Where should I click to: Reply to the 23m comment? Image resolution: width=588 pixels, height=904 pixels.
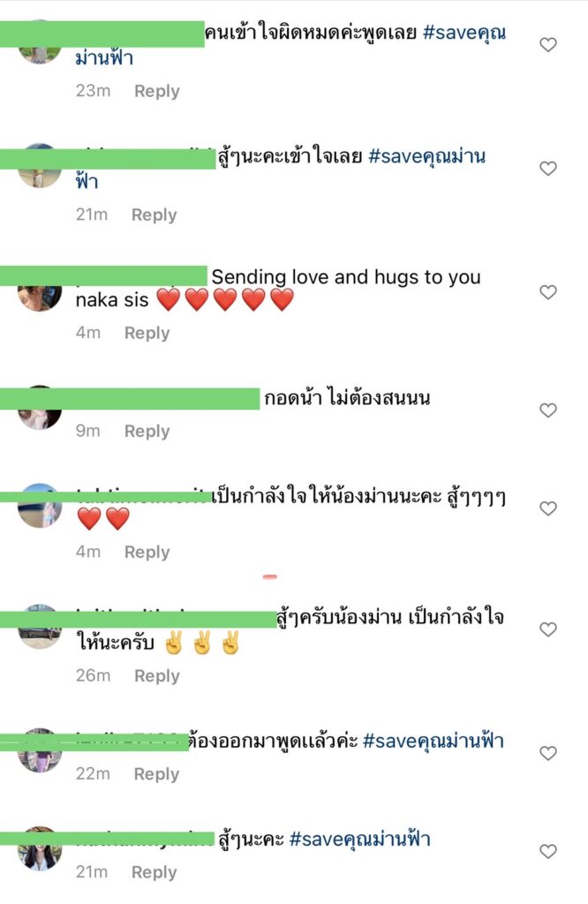157,91
